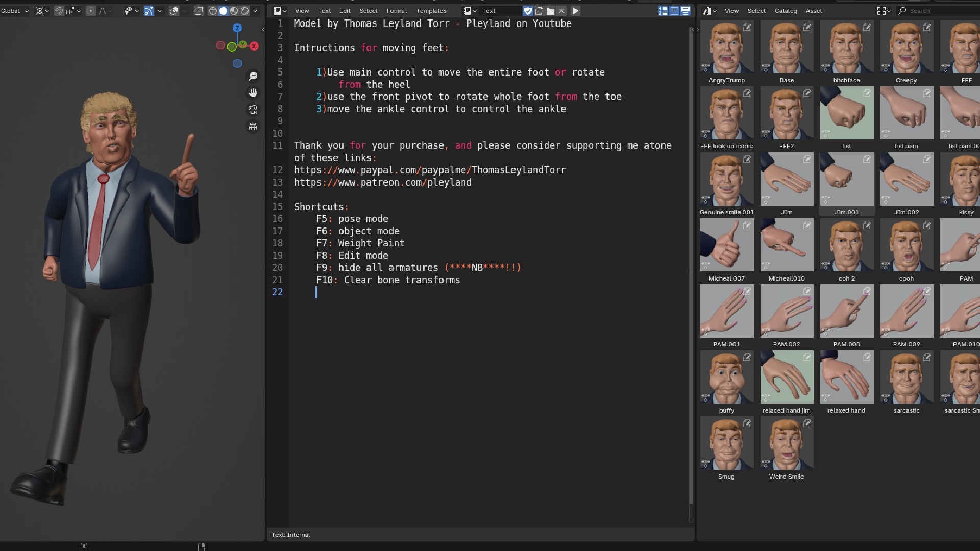Run the script with play button
Screen dimensions: 980x551
tap(575, 11)
